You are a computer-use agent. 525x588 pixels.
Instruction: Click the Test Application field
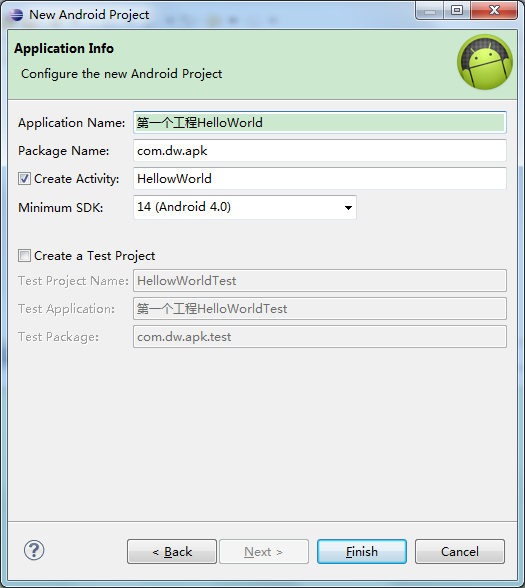tap(320, 309)
